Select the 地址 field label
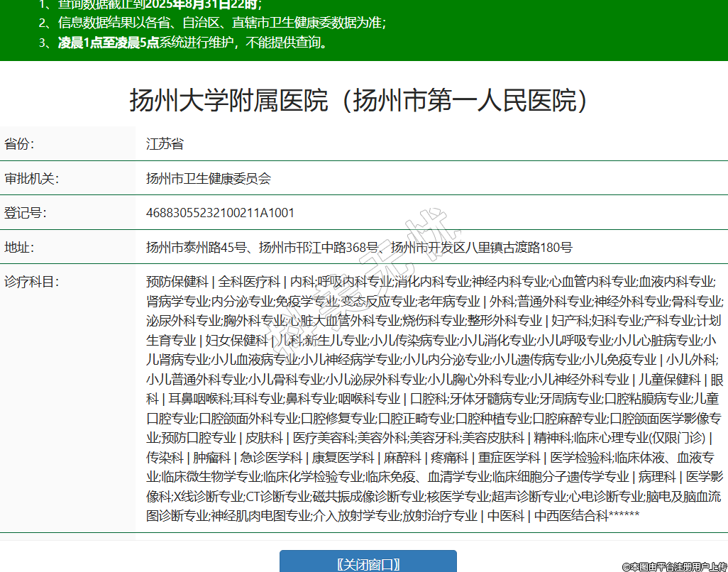Image resolution: width=728 pixels, height=572 pixels. pos(19,248)
